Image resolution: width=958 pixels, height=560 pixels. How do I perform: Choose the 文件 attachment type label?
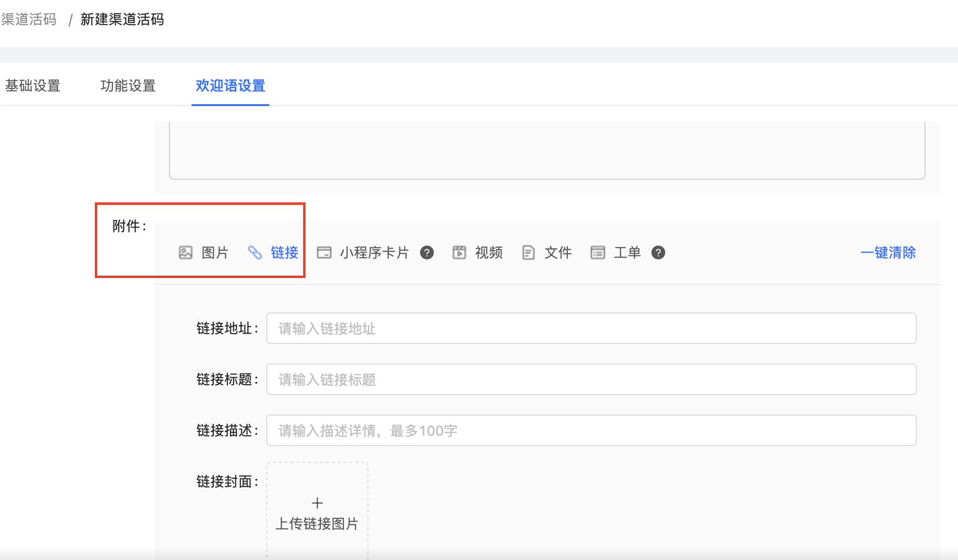558,252
